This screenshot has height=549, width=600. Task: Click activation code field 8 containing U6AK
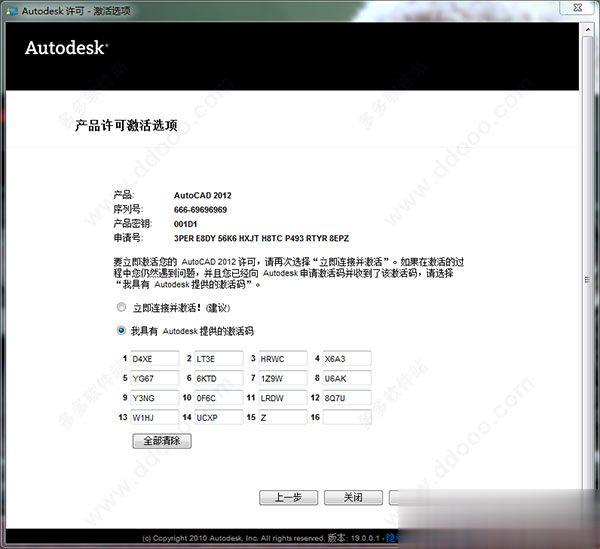click(x=347, y=378)
